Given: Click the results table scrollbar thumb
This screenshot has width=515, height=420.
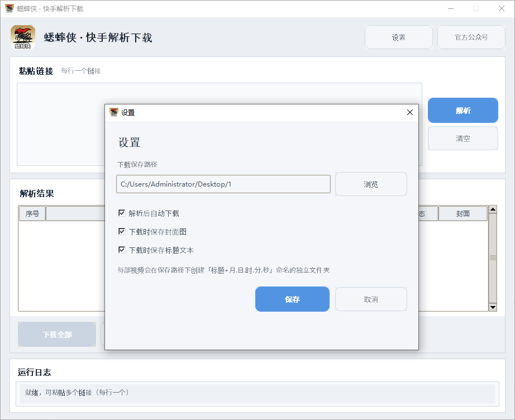Looking at the screenshot, I should pos(493,258).
